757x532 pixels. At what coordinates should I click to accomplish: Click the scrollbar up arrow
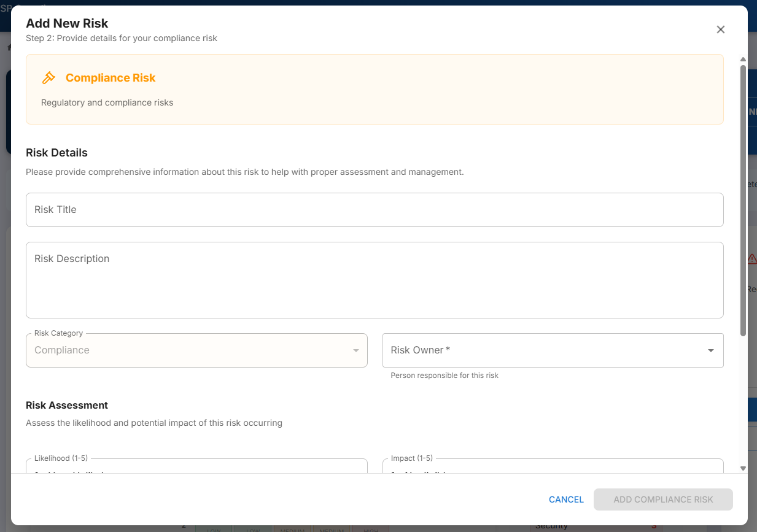(x=743, y=60)
